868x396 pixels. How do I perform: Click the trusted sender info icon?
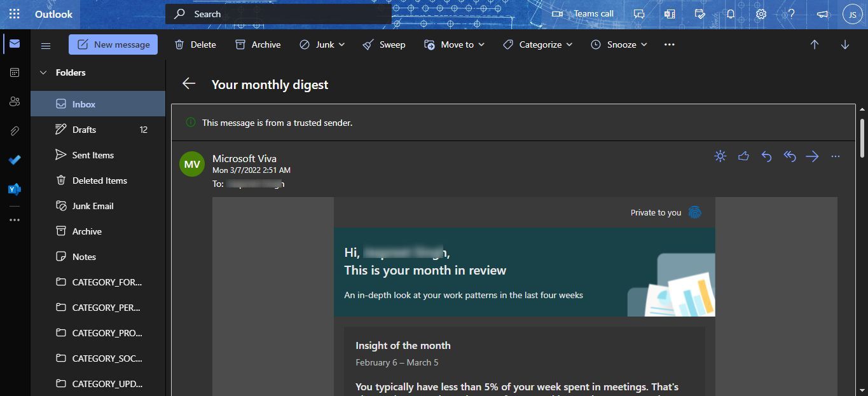pyautogui.click(x=190, y=122)
